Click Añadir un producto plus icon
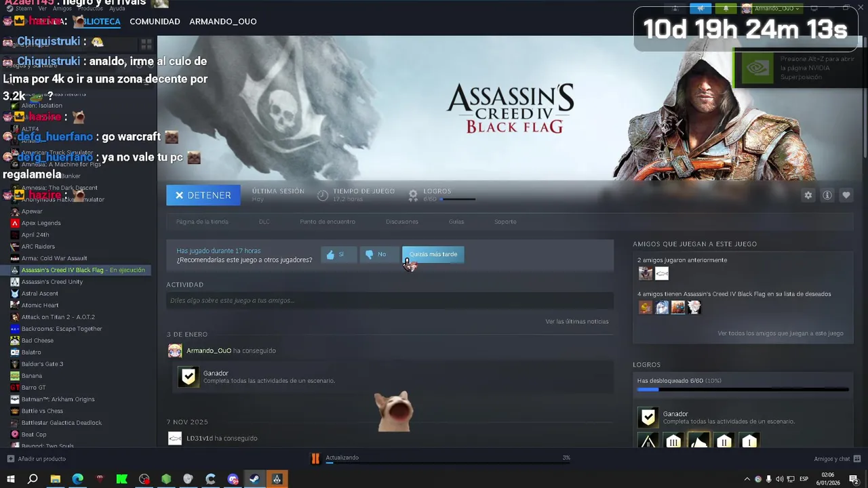 (10, 459)
